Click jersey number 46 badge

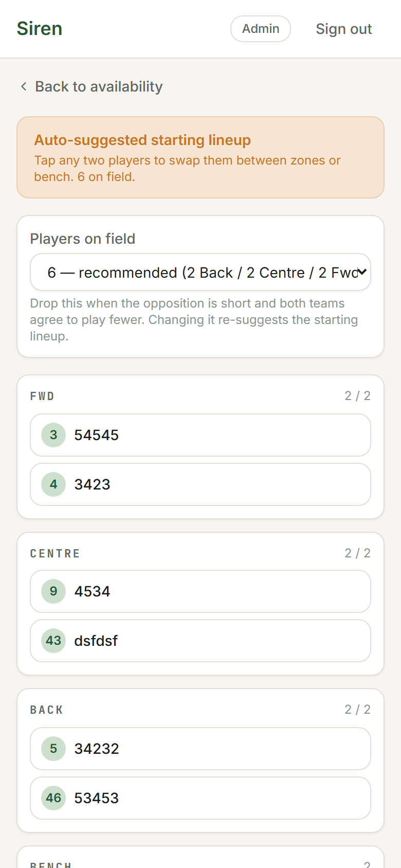click(53, 798)
